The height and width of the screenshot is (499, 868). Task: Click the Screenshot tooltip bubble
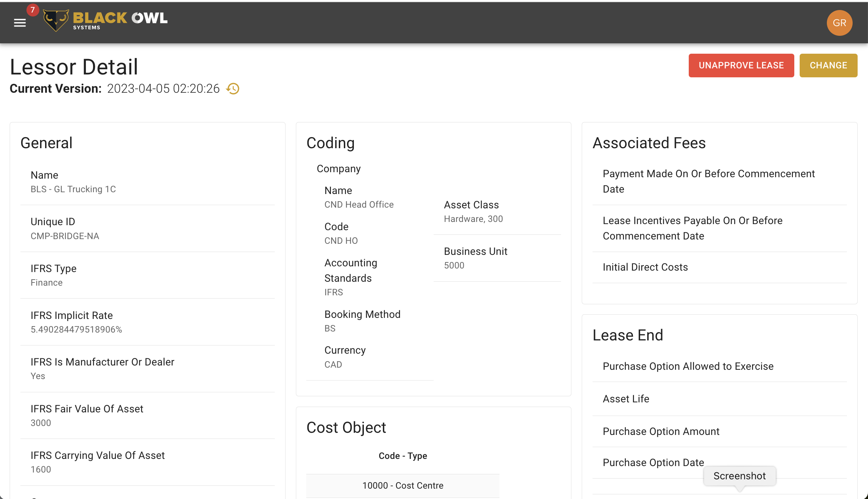coord(739,476)
